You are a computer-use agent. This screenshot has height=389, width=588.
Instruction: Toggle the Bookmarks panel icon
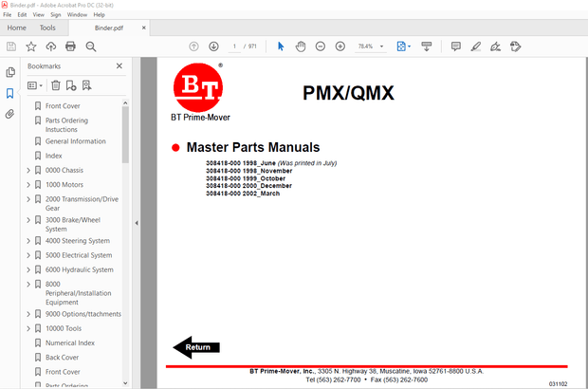10,93
